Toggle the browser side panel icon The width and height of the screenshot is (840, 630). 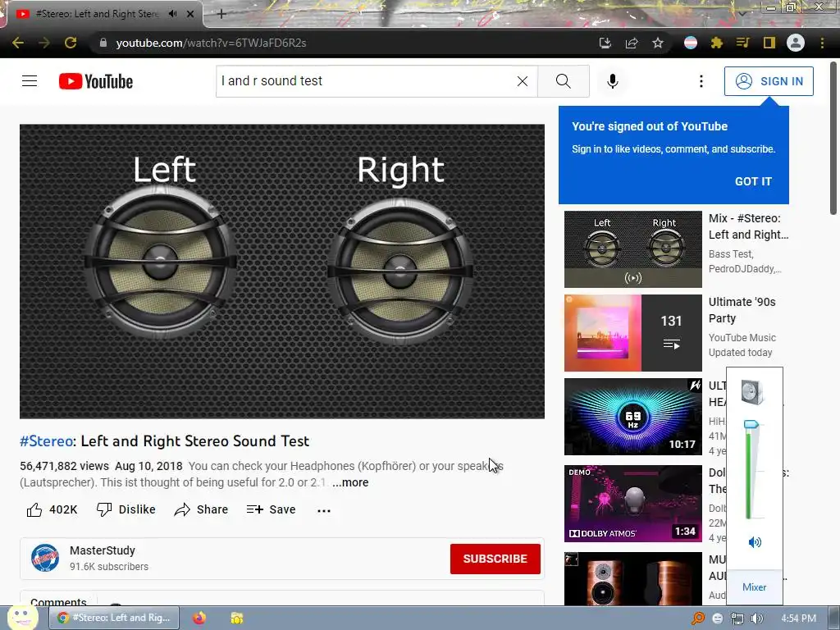point(769,43)
